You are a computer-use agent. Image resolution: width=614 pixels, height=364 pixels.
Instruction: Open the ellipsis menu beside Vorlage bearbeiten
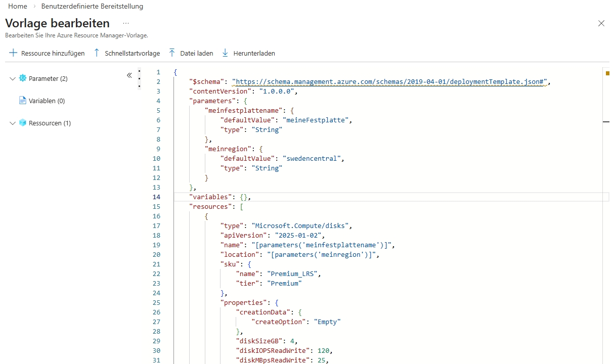126,23
